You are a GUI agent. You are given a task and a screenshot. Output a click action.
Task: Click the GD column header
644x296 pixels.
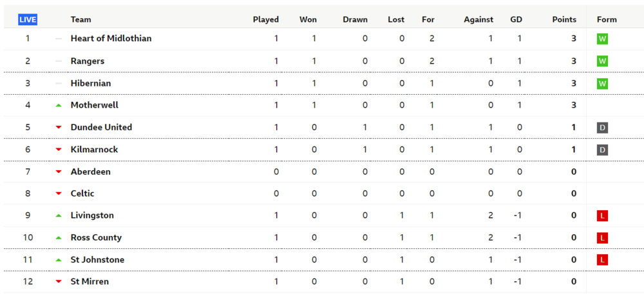pyautogui.click(x=516, y=19)
